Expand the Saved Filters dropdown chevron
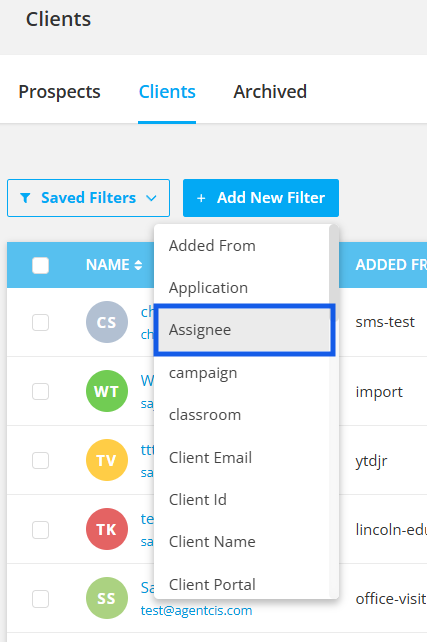427x642 pixels. pos(151,198)
